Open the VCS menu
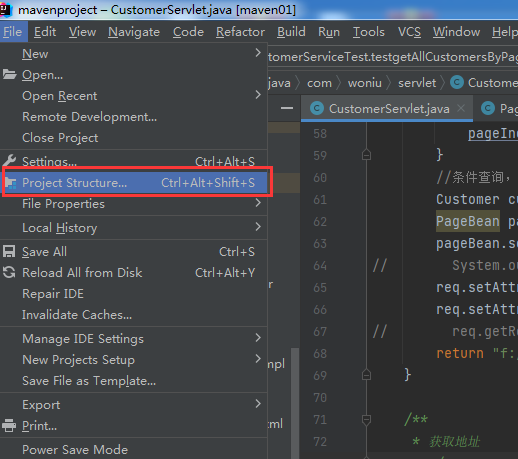518x459 pixels. click(409, 32)
